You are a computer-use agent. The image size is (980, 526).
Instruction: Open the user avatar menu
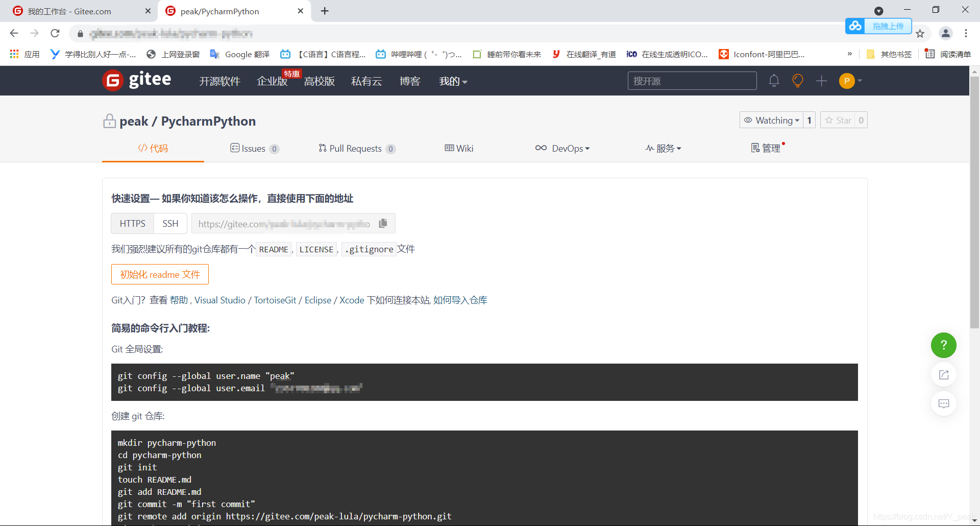850,81
